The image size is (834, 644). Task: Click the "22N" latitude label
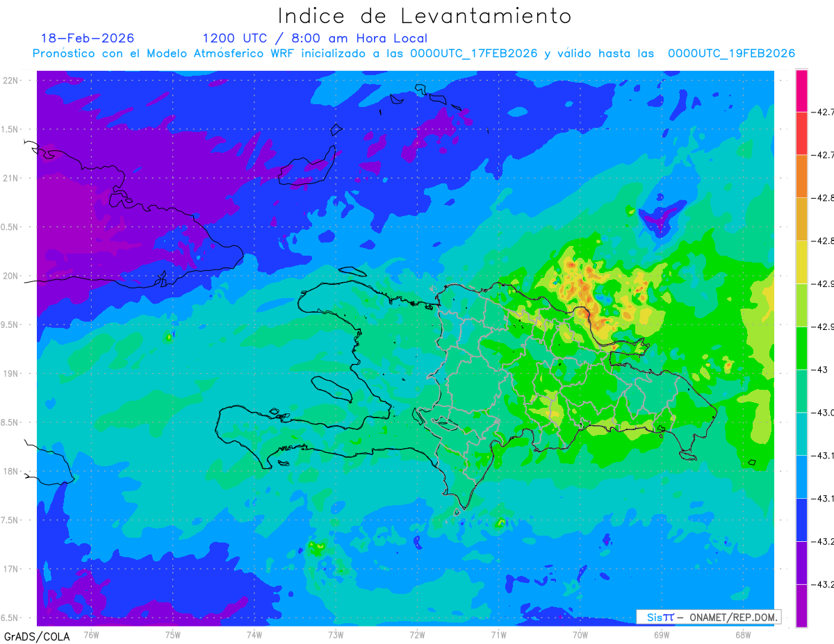coord(12,81)
